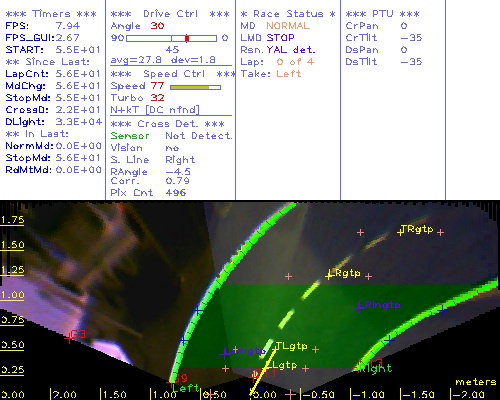
Task: Click the red G3 marker
Action: (x=76, y=335)
